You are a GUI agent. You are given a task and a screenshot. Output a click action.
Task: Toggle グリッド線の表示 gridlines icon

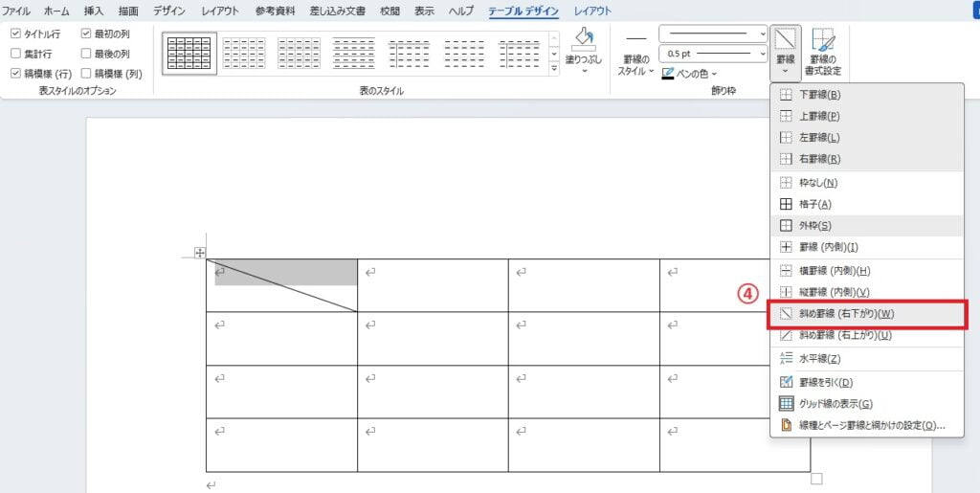(x=787, y=404)
